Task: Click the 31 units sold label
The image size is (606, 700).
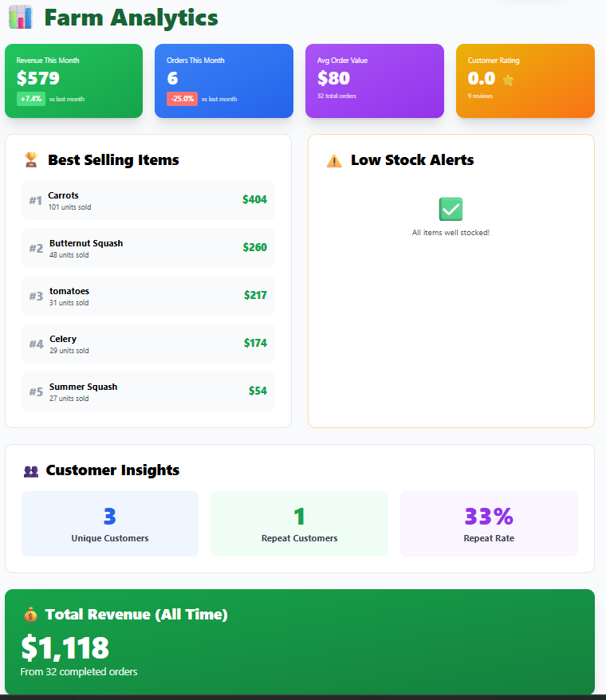Action: coord(69,303)
